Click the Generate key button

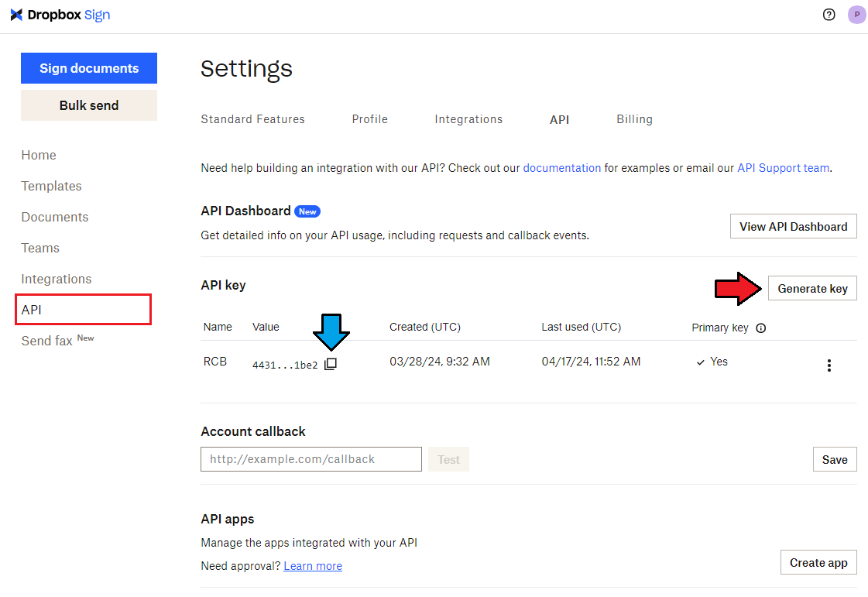pyautogui.click(x=812, y=289)
